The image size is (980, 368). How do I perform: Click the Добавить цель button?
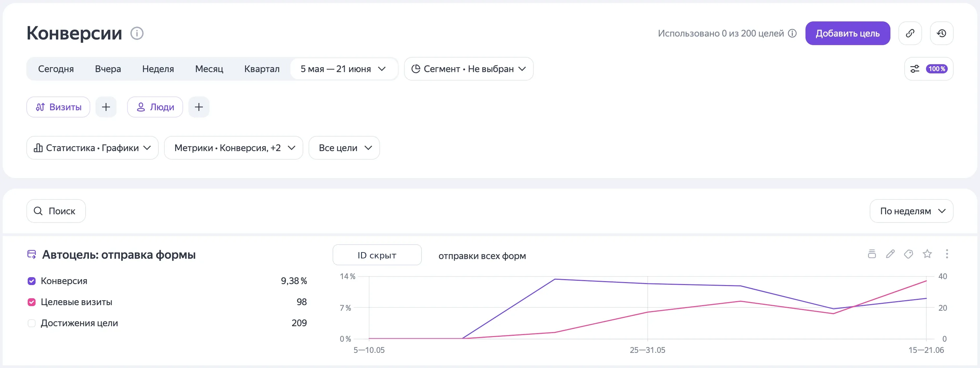click(x=848, y=34)
